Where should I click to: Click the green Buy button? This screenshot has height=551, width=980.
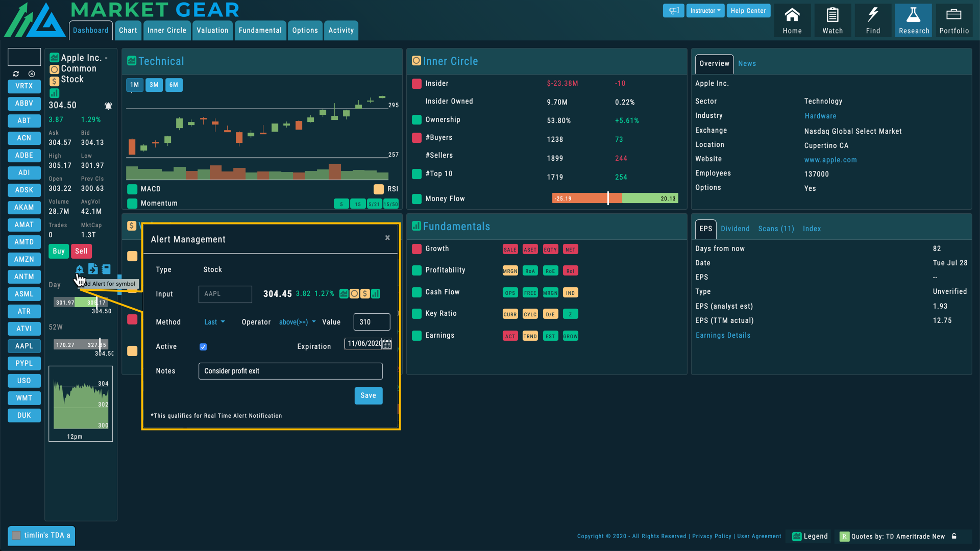click(59, 252)
